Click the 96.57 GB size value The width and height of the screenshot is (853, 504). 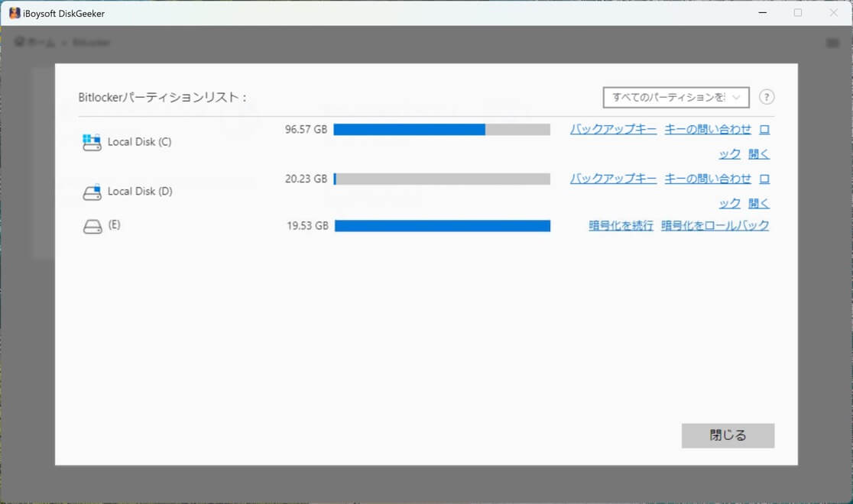[306, 129]
